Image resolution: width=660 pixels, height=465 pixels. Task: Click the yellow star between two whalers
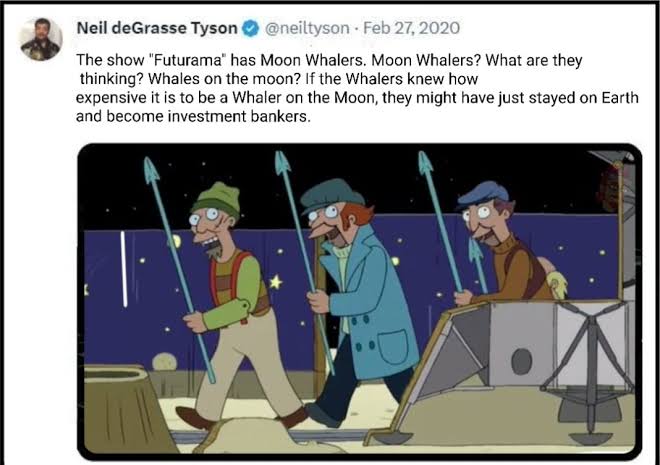275,281
